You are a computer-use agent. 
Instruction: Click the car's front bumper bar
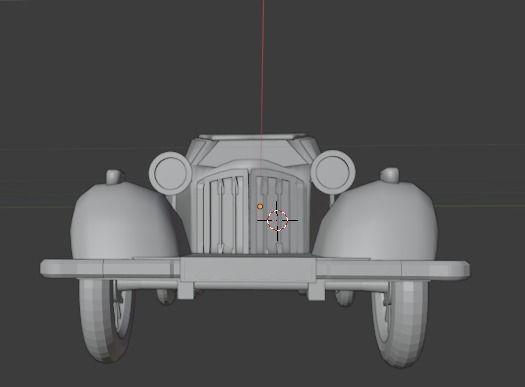[254, 269]
